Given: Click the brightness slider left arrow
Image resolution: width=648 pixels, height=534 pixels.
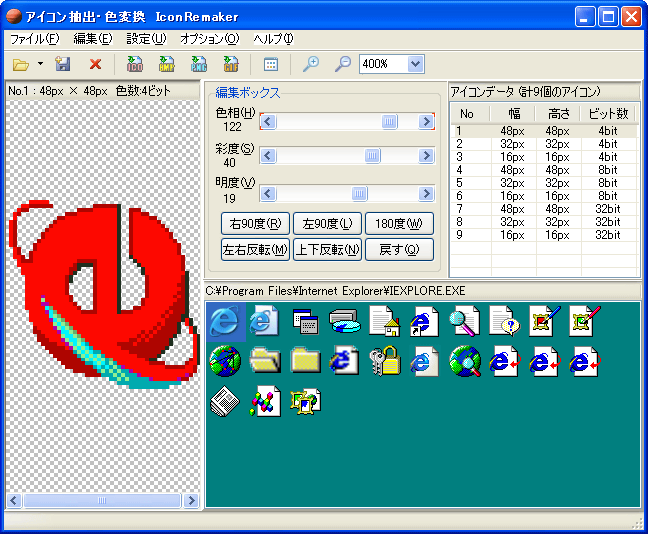Looking at the screenshot, I should (268, 193).
